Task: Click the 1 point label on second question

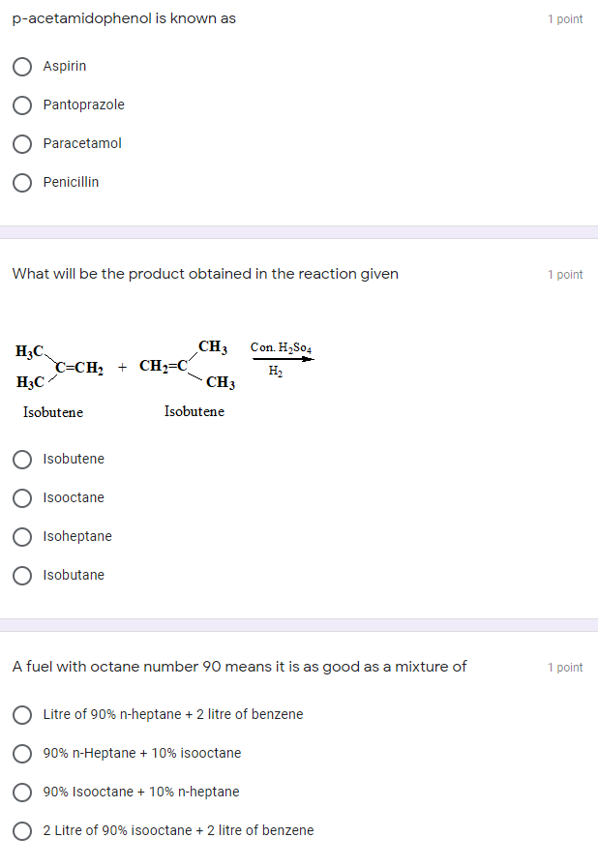Action: [565, 274]
